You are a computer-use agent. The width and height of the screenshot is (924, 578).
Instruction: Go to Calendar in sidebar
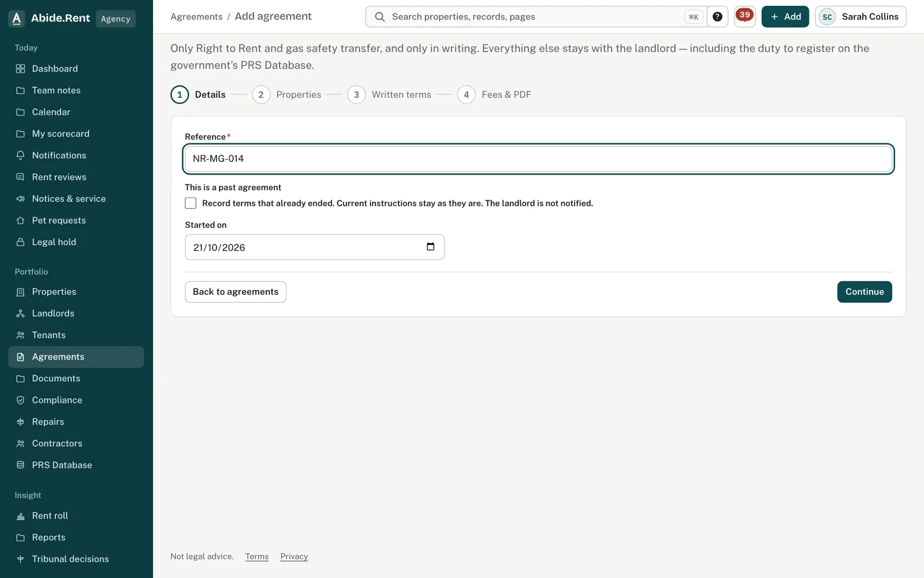point(76,112)
